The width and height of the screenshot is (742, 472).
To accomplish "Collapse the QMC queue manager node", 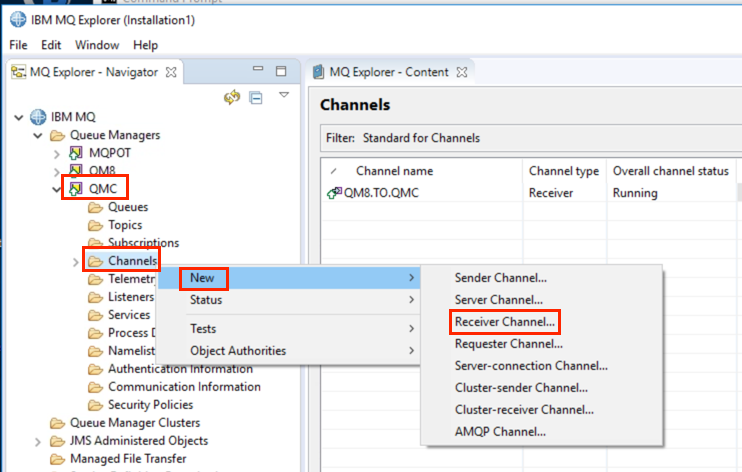I will click(56, 190).
